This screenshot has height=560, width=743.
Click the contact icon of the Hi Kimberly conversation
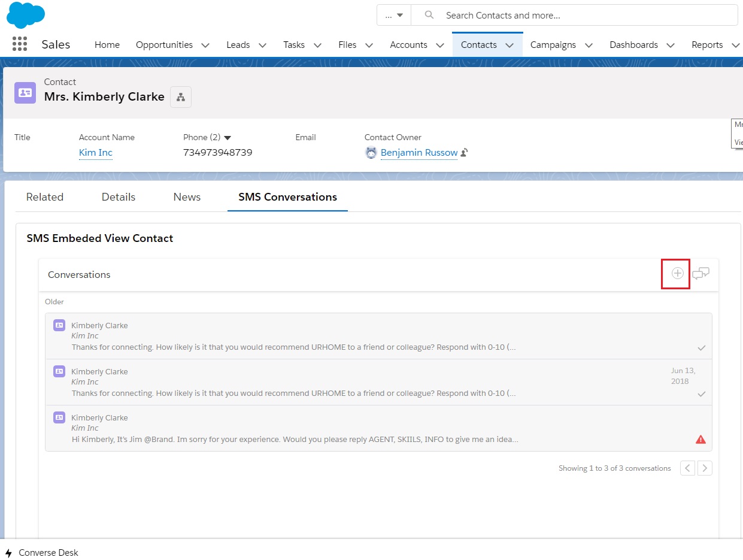[x=59, y=417]
